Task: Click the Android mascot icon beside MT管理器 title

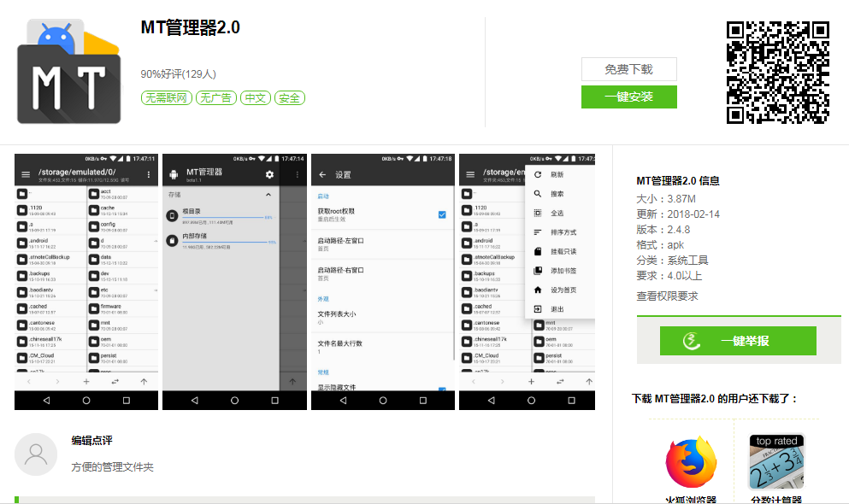Action: click(x=174, y=174)
